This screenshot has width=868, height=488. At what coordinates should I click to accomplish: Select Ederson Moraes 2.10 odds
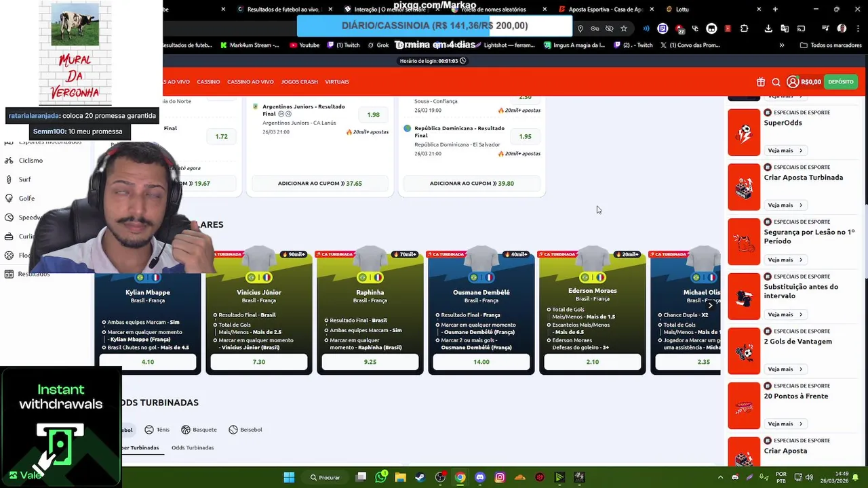593,362
